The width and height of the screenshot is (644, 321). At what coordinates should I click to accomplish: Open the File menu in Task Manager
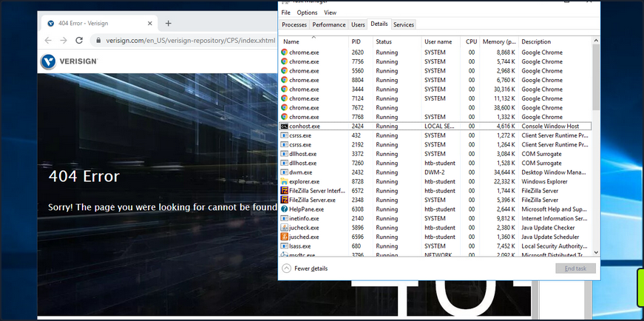[x=286, y=13]
